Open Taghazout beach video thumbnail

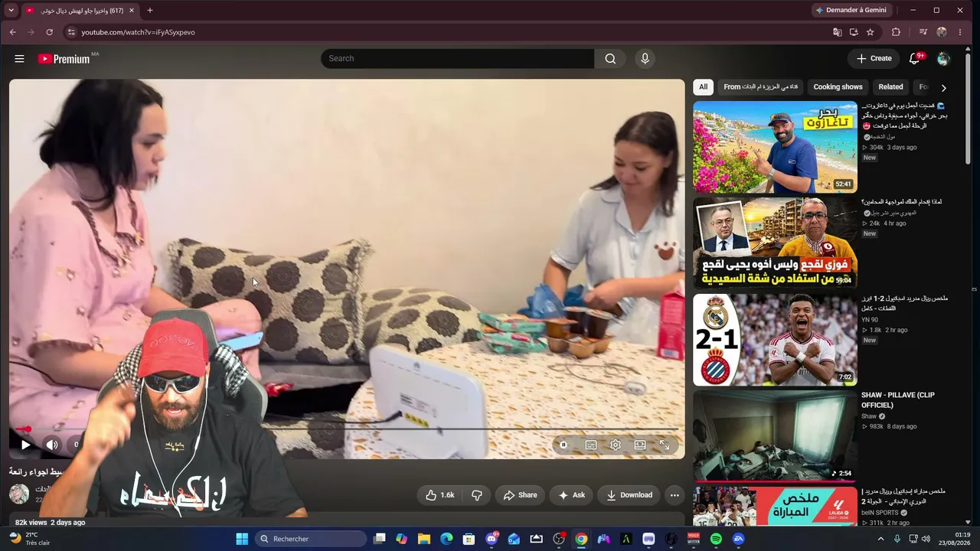coord(775,147)
